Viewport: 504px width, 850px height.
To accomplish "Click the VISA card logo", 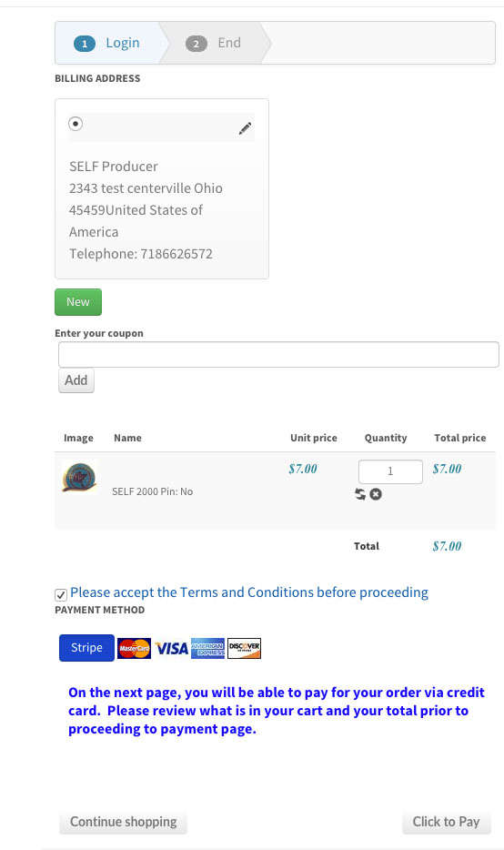I will pyautogui.click(x=171, y=648).
